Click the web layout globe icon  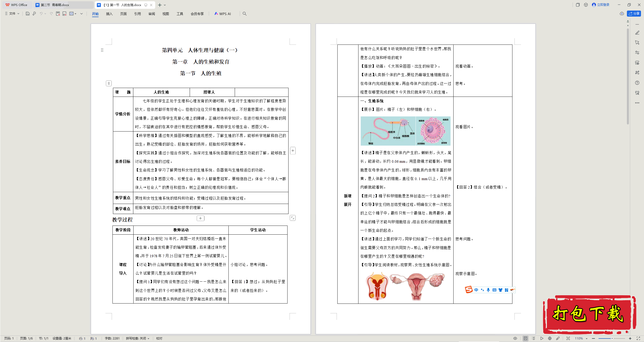(x=550, y=338)
